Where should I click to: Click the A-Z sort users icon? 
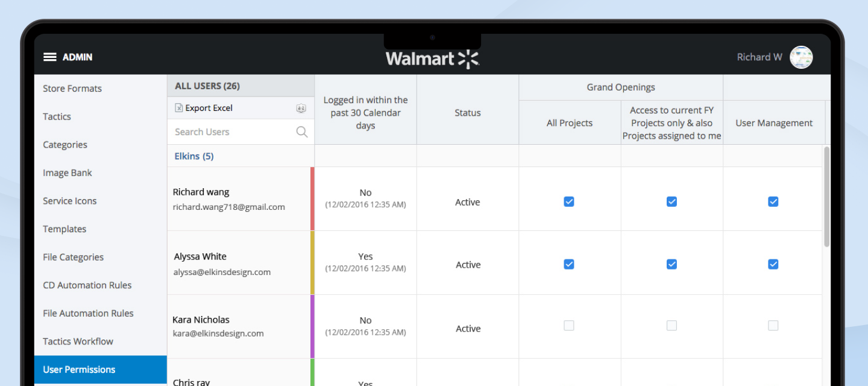click(x=301, y=109)
